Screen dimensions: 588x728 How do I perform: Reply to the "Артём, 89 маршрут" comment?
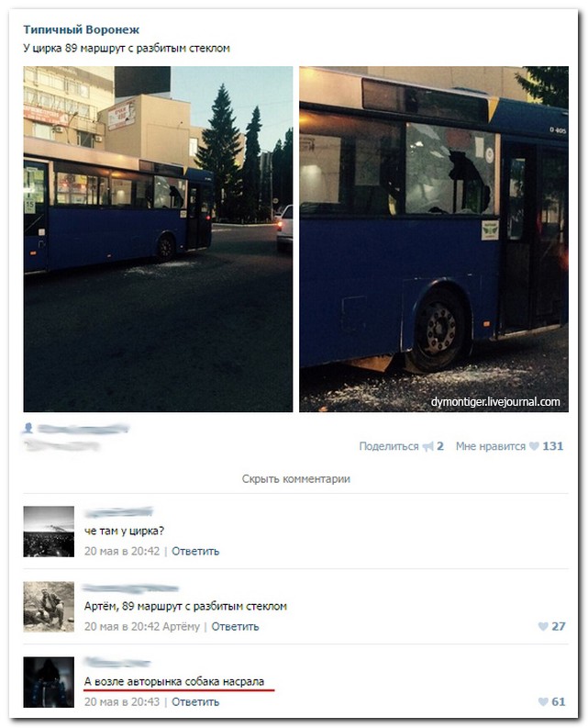236,626
